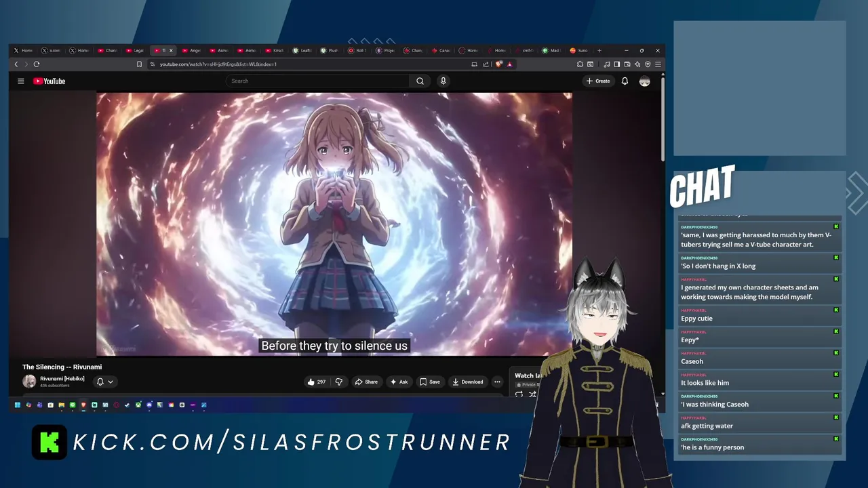Go back in browser
868x488 pixels.
[16, 64]
